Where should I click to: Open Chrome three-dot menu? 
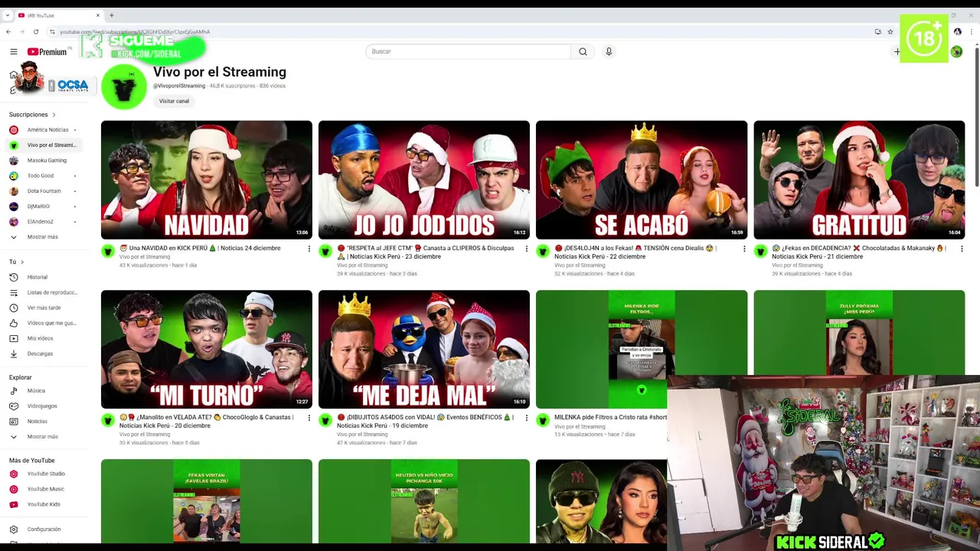tap(971, 31)
